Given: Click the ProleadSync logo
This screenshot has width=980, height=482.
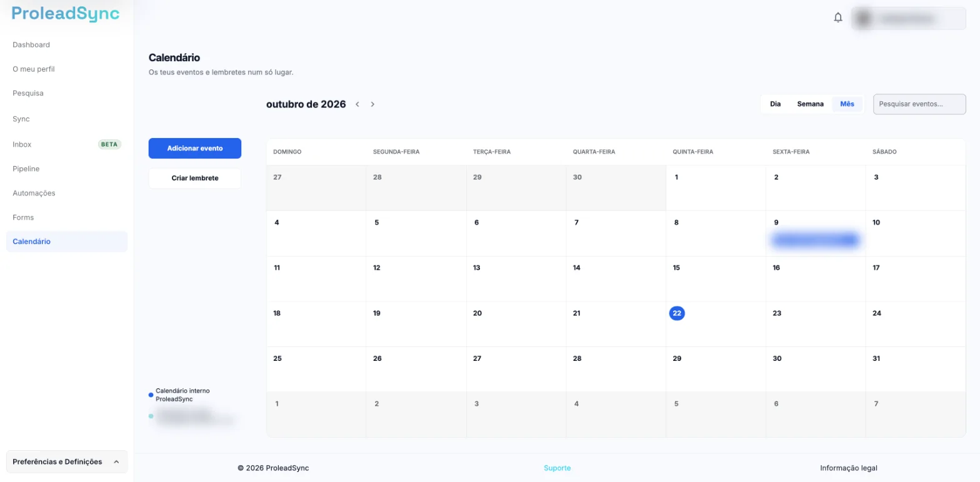Looking at the screenshot, I should pyautogui.click(x=66, y=14).
